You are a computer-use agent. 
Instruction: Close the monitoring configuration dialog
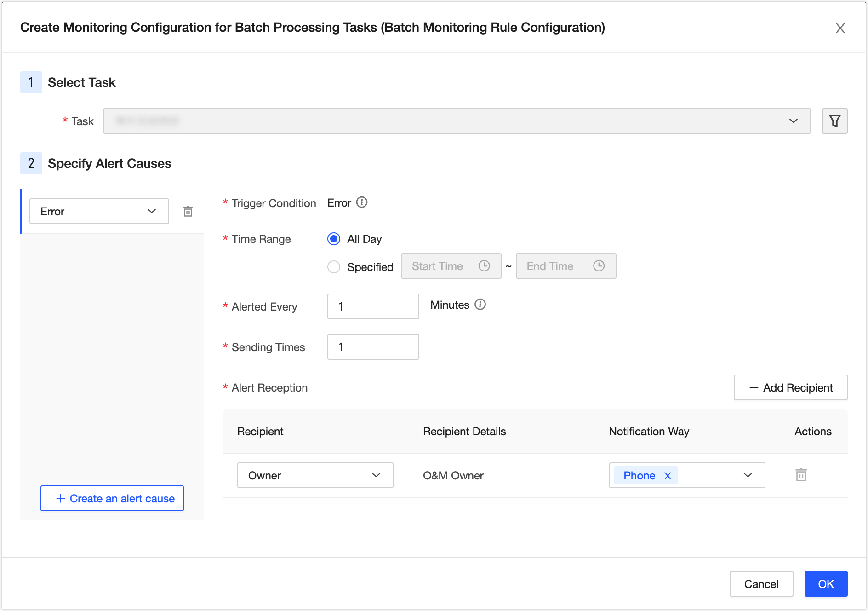click(840, 28)
